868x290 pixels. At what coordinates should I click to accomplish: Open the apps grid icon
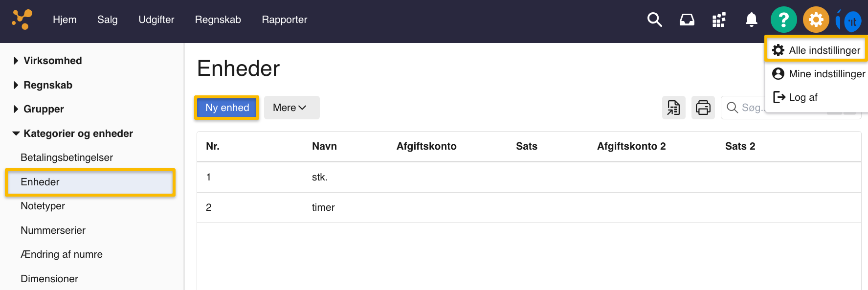[719, 20]
